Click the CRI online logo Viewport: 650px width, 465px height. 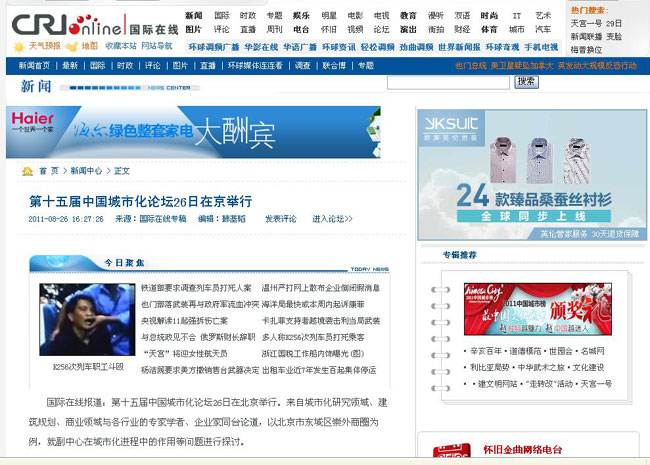[x=95, y=25]
